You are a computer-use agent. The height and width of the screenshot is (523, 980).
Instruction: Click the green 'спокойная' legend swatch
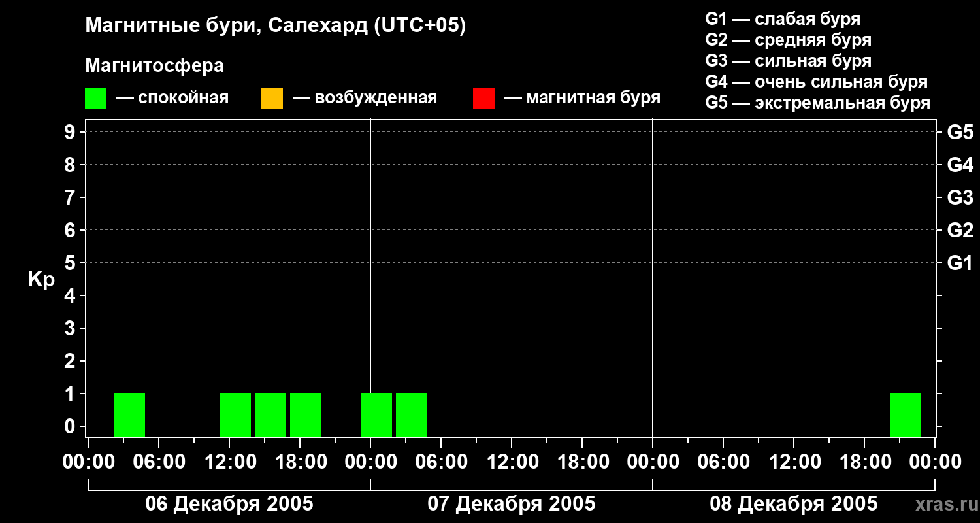pos(95,99)
